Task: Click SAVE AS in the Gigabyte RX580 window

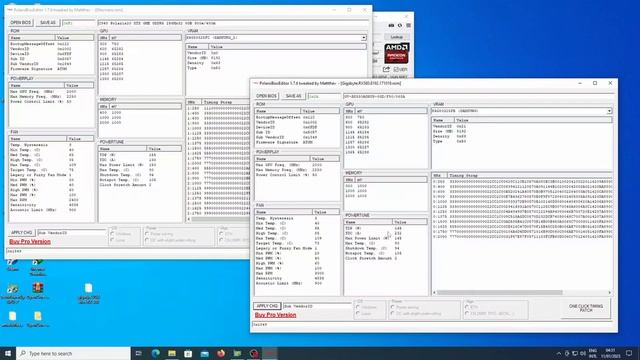Action: click(x=293, y=96)
